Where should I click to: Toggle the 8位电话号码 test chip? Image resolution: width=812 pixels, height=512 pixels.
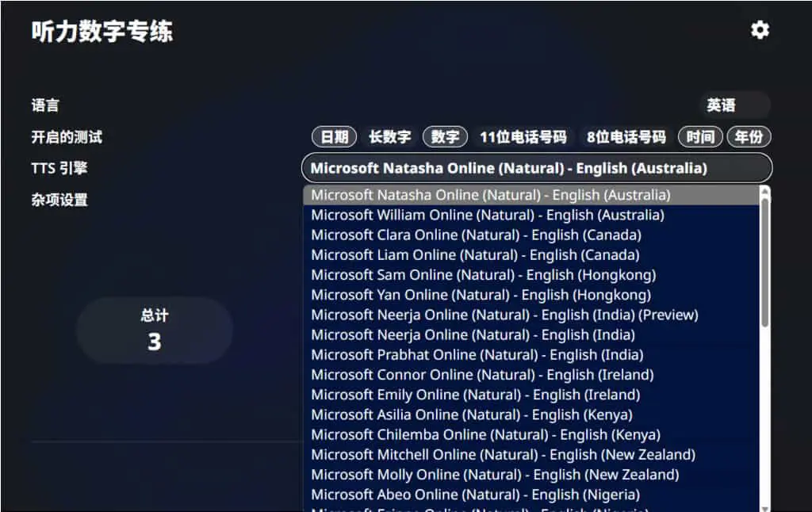click(626, 136)
